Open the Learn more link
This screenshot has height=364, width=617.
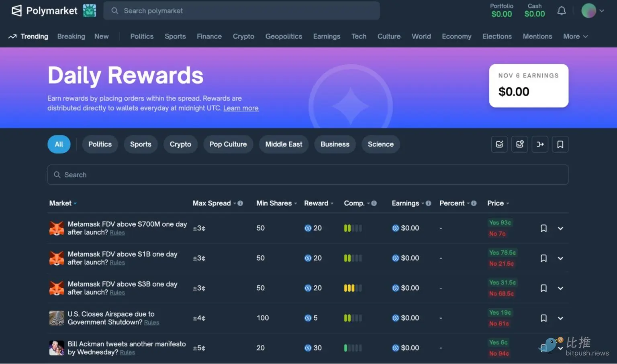pos(241,108)
